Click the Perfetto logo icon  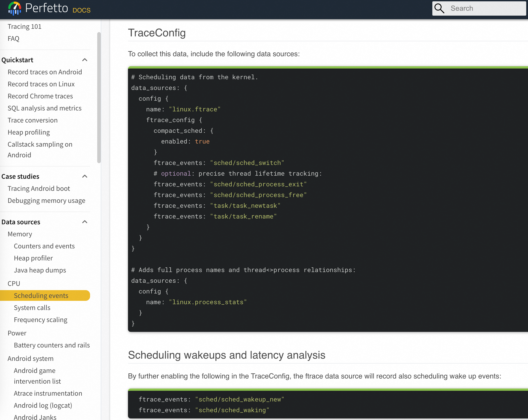pos(14,8)
